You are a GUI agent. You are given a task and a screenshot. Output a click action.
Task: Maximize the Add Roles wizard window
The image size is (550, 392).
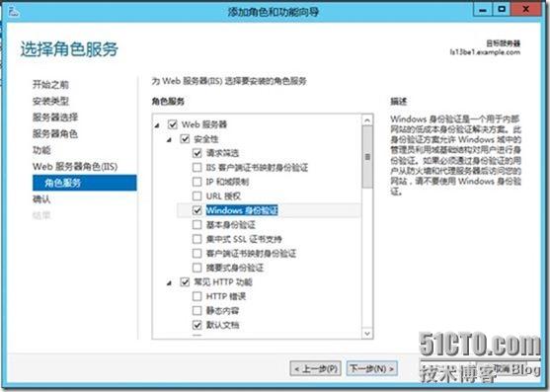tap(502, 10)
